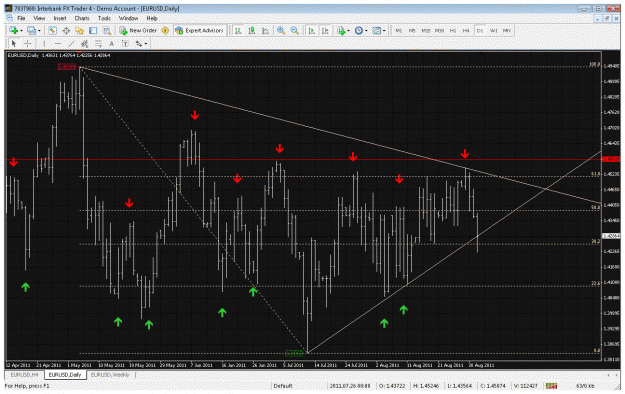
Task: Toggle Chart Shift from the right border
Action: [x=325, y=30]
